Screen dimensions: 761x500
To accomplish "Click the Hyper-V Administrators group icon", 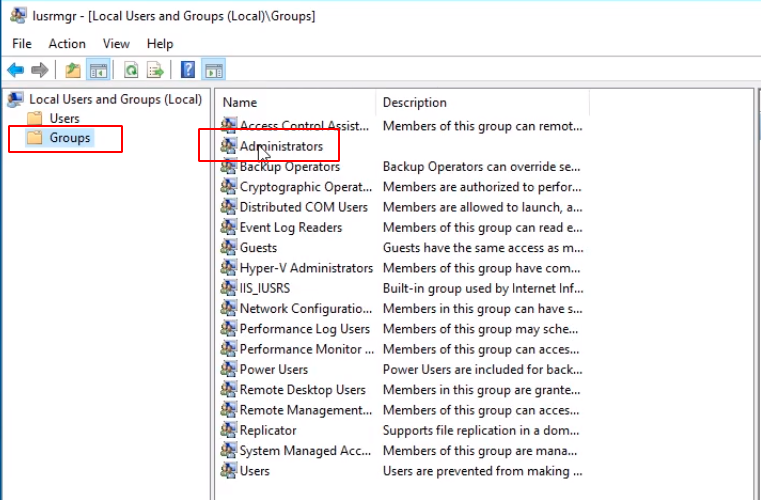I will tap(229, 268).
